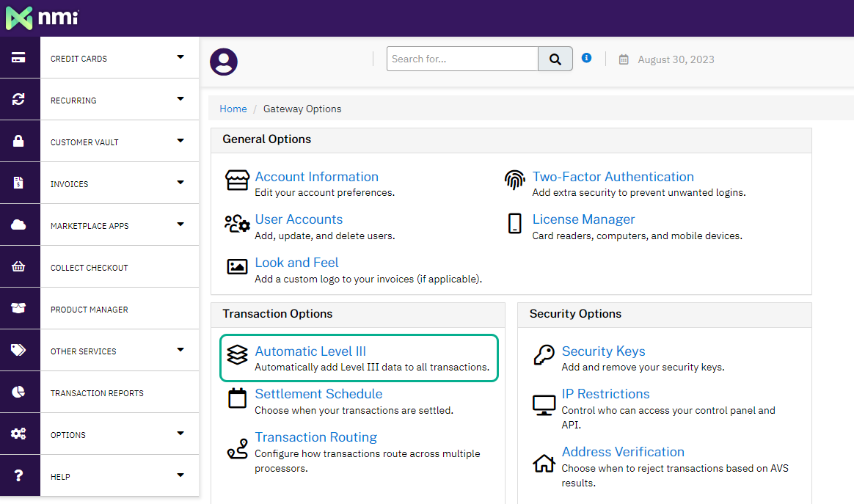Click the Options gears icon

tap(18, 434)
